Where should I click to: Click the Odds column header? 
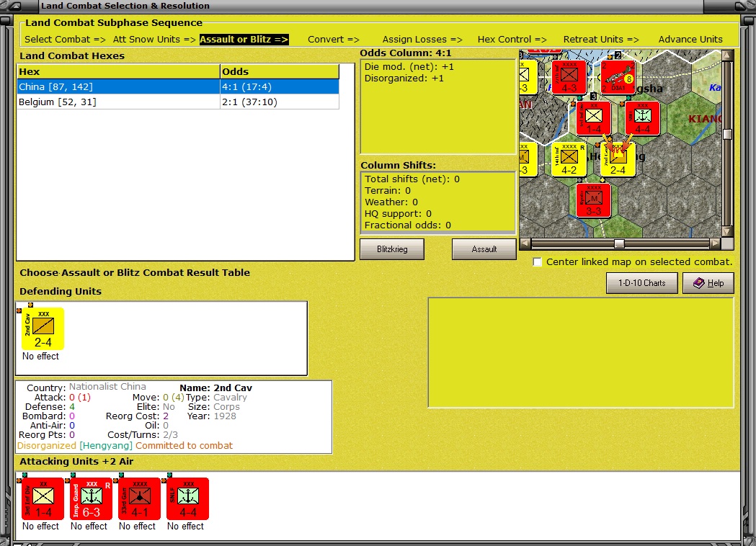280,72
